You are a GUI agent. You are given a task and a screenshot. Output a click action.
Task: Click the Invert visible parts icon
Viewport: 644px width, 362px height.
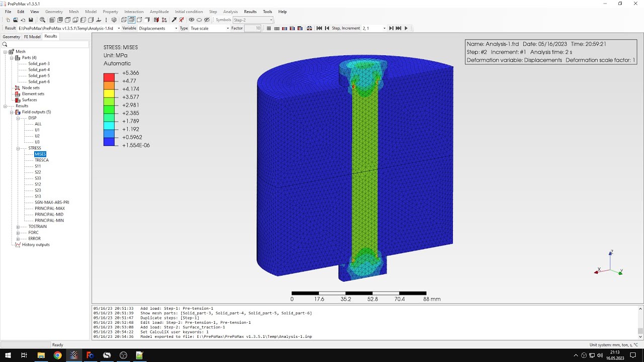207,20
